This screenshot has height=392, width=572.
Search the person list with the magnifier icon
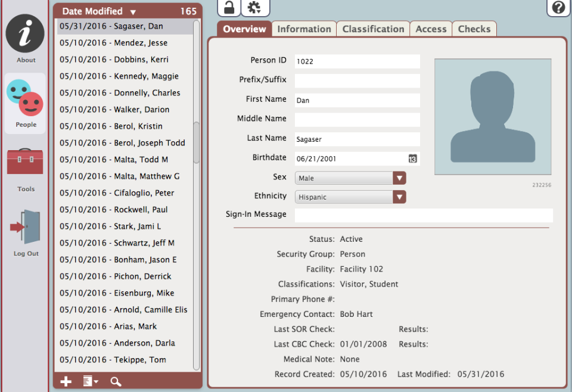pyautogui.click(x=116, y=381)
